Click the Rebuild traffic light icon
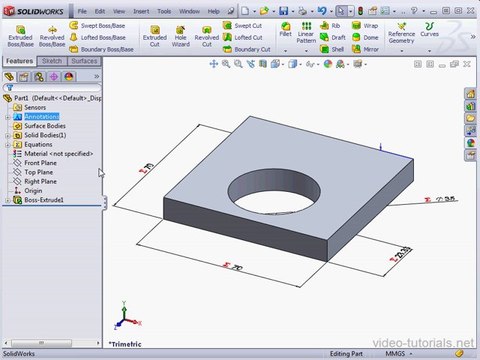Screen dimensions: 480x360 pyautogui.click(x=360, y=11)
